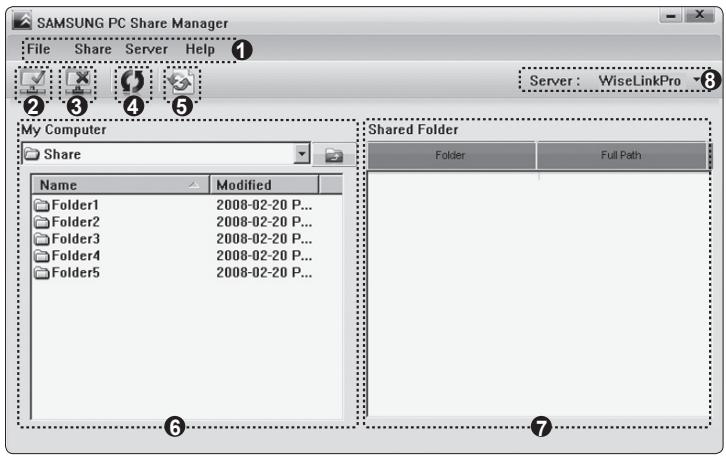Viewport: 726px width, 456px height.
Task: Open the Server menu
Action: [146, 49]
